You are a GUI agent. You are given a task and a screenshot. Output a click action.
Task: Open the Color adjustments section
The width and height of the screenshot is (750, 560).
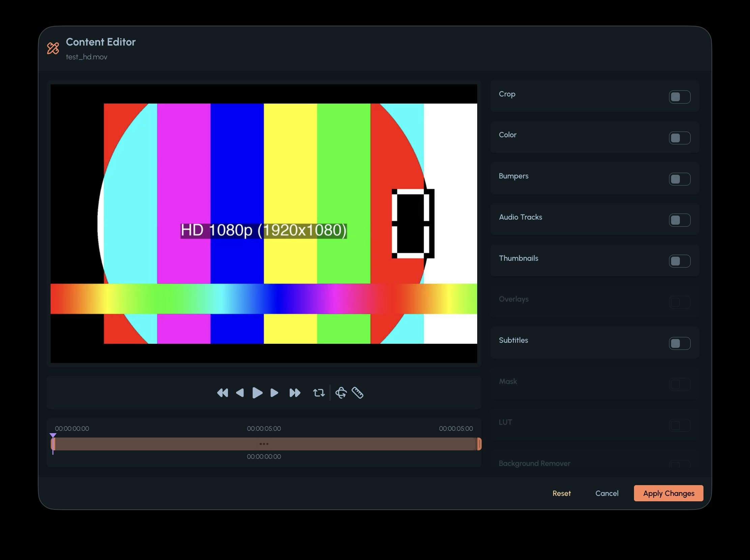pos(680,138)
